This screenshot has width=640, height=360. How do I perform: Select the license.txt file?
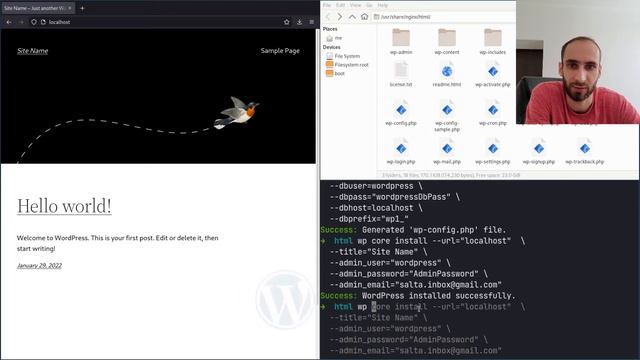pos(401,74)
